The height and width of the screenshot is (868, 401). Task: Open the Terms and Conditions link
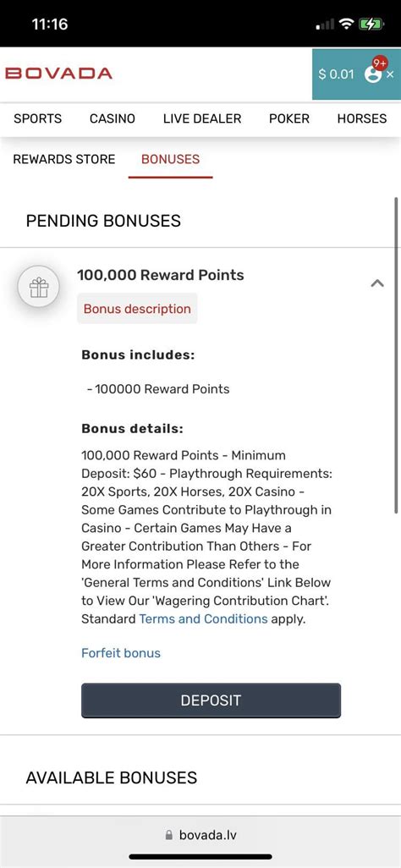203,619
